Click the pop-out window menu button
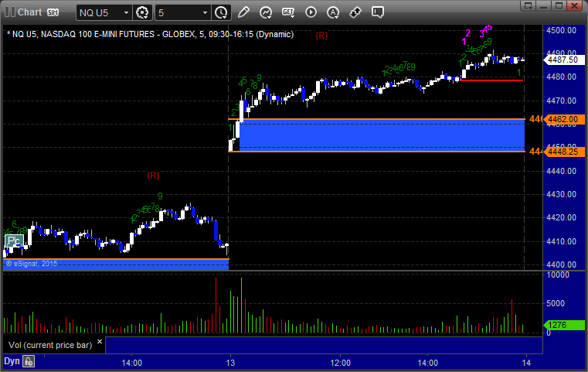The image size is (588, 372). point(529,5)
